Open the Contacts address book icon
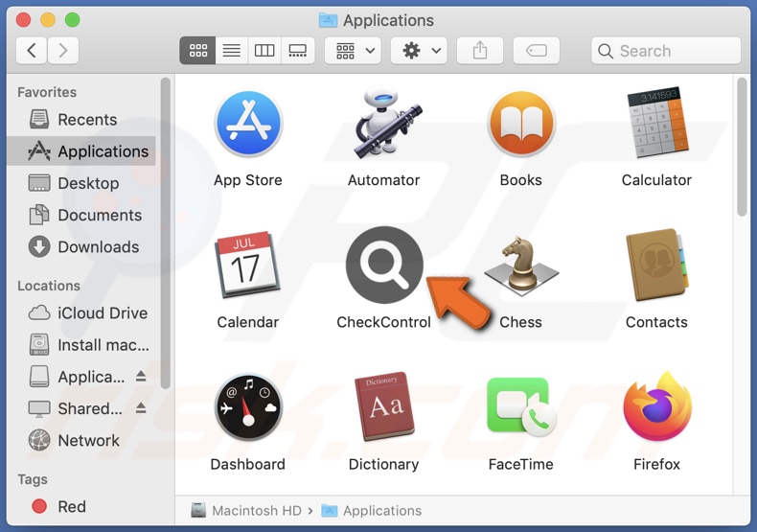The height and width of the screenshot is (532, 757). click(x=657, y=265)
